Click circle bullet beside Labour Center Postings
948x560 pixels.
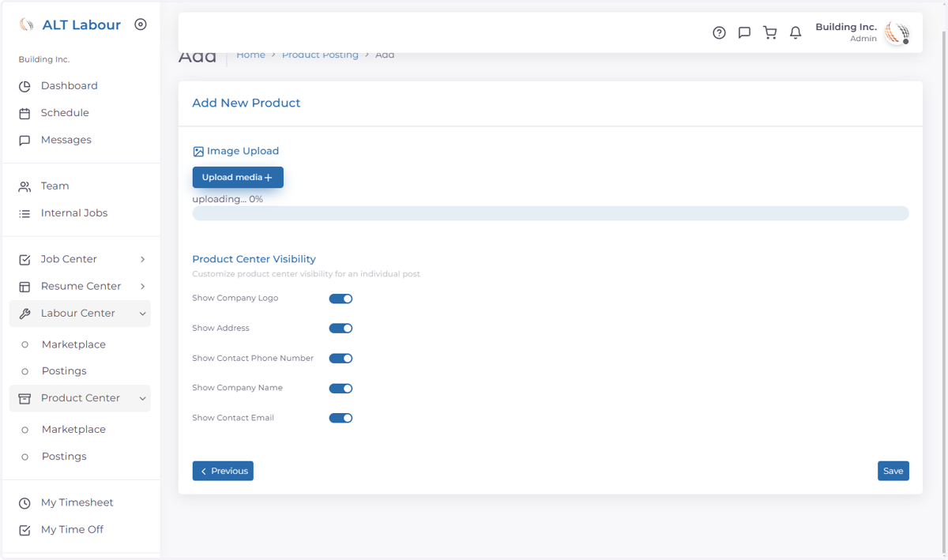(x=24, y=371)
